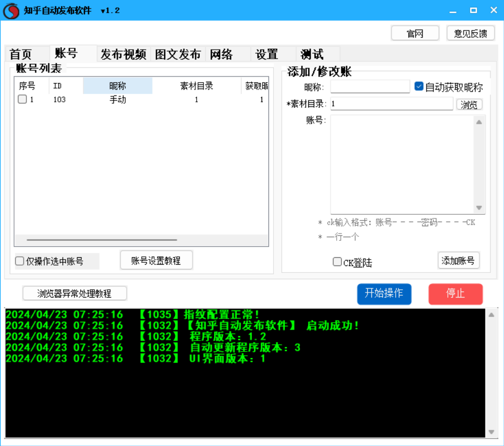Focus the 昵称 input field
This screenshot has width=504, height=446.
point(370,87)
